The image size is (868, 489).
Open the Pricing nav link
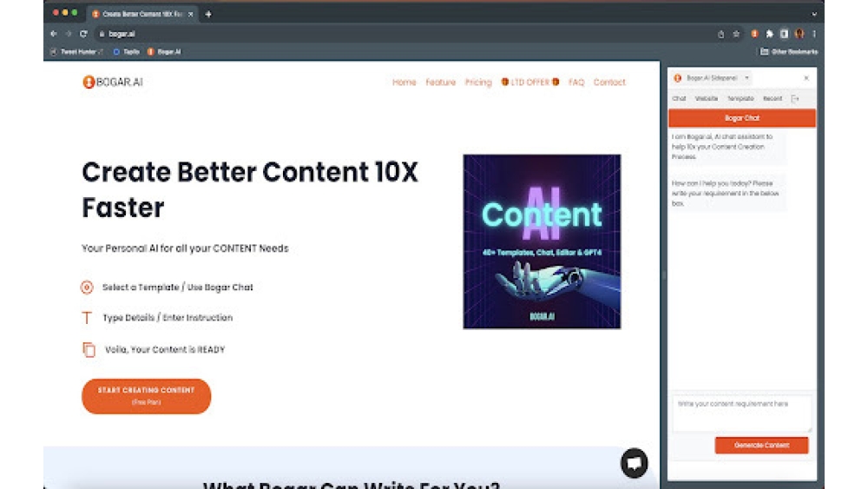tap(478, 82)
